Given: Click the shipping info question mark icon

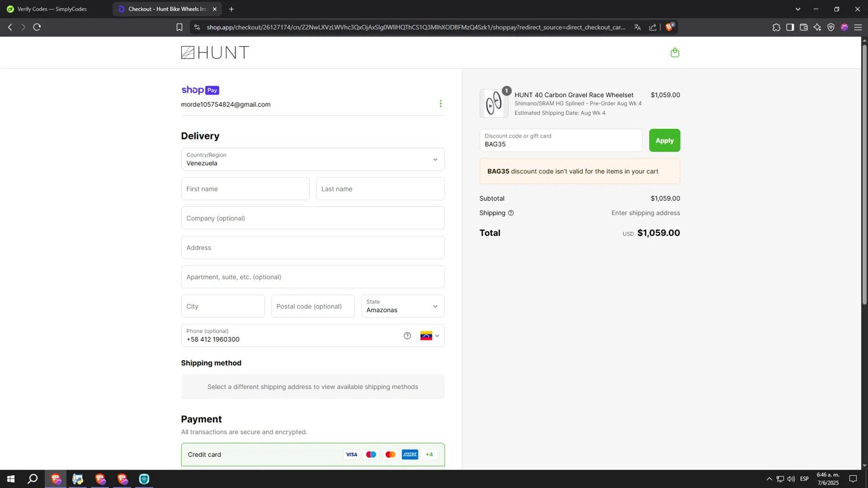Looking at the screenshot, I should coord(511,213).
